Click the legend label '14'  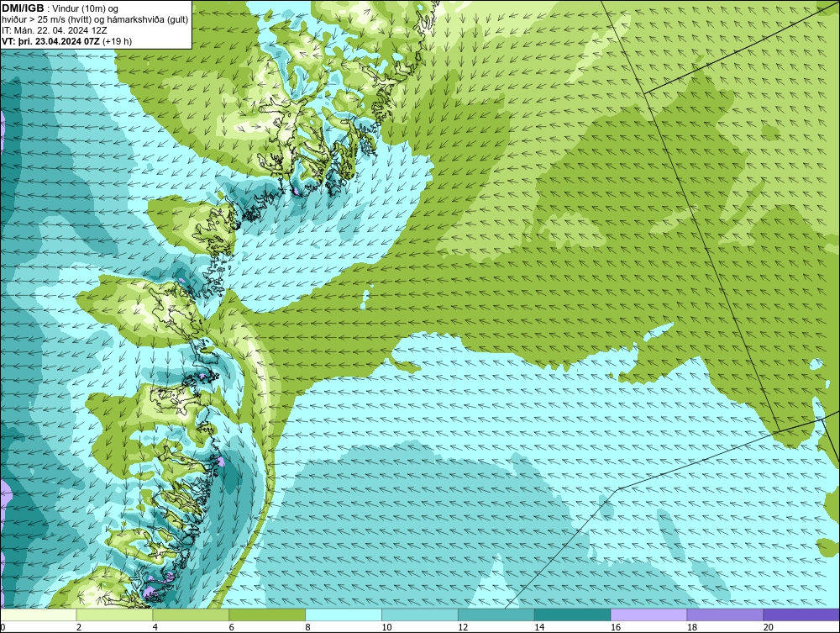click(x=539, y=627)
